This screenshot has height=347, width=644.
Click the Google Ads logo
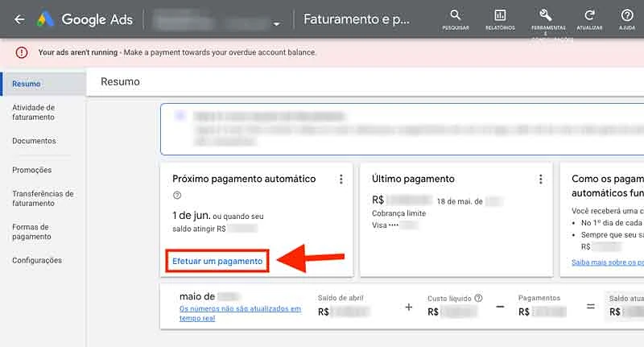tap(85, 19)
